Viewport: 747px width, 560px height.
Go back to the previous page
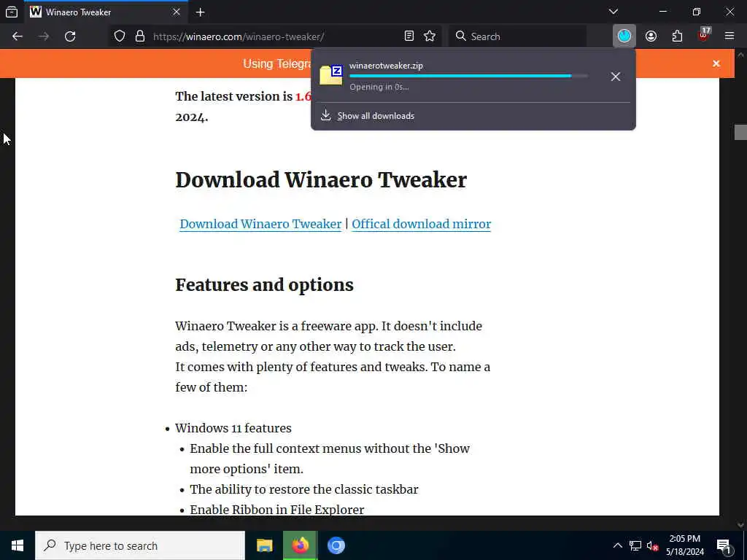click(18, 36)
